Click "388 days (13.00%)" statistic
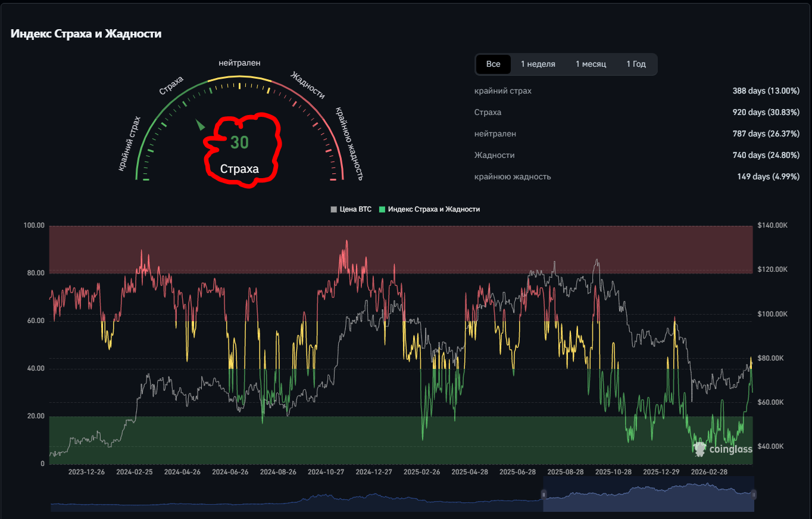812x519 pixels. click(x=766, y=91)
